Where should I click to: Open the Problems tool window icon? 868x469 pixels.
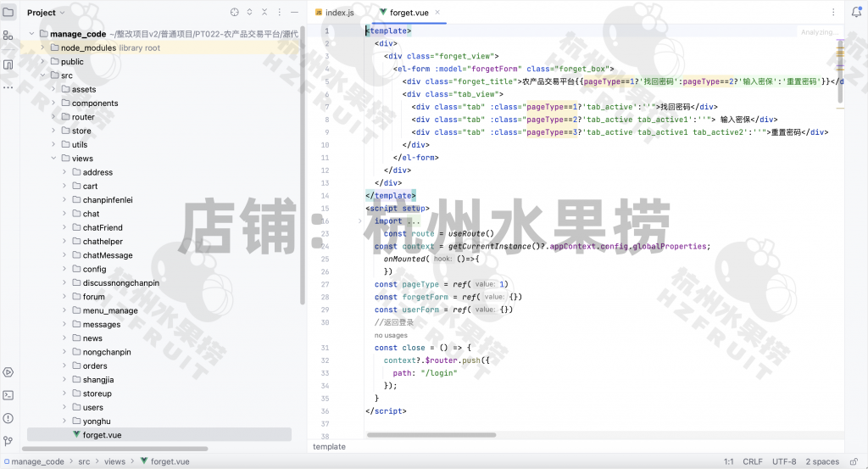click(x=8, y=418)
